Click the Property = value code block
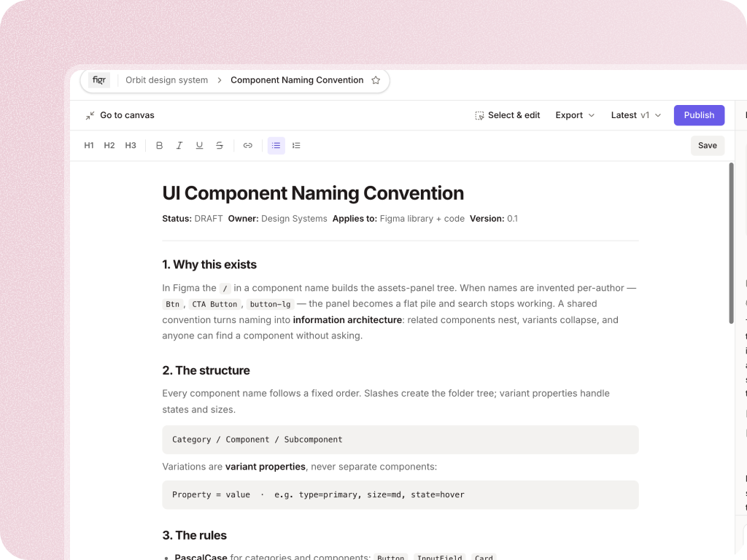747x560 pixels. click(400, 495)
